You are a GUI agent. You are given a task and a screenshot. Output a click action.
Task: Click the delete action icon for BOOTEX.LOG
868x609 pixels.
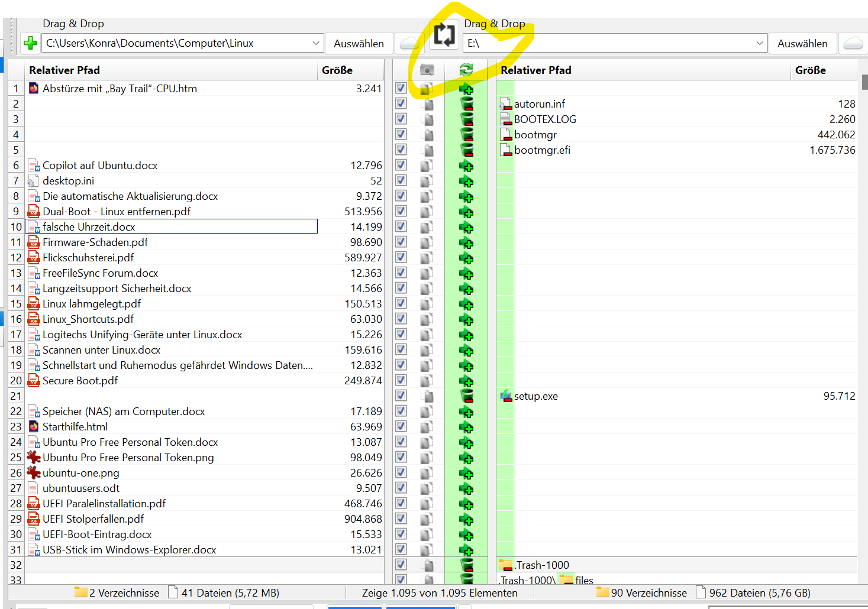point(466,119)
